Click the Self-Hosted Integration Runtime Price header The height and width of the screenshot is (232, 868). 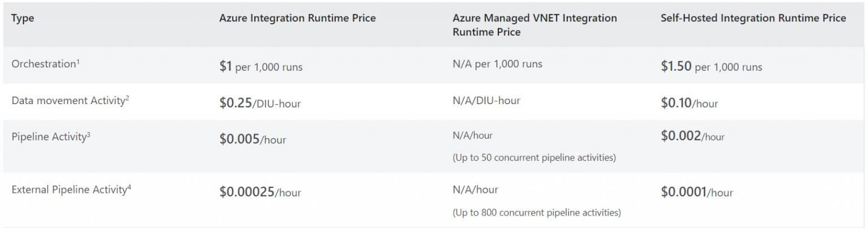pos(753,18)
